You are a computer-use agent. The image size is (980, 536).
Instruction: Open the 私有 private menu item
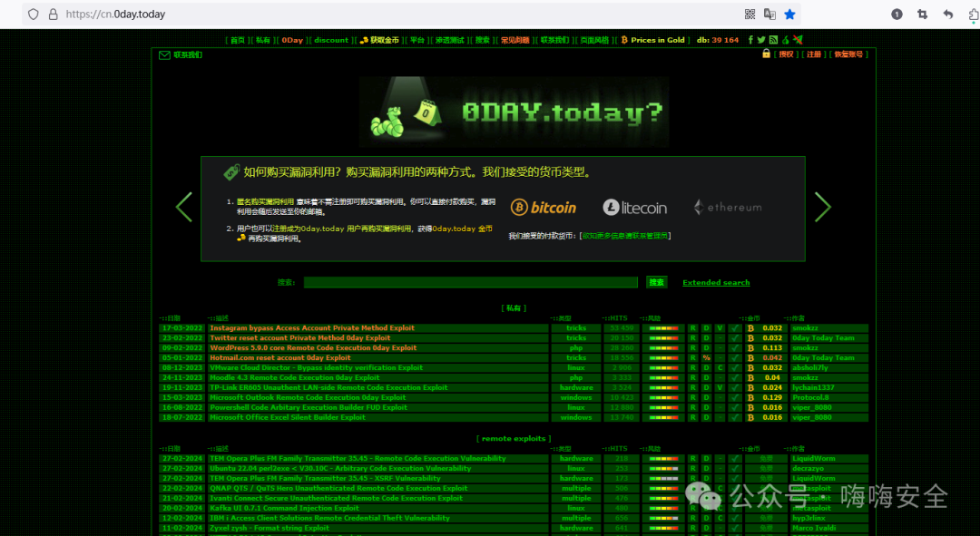[x=263, y=40]
